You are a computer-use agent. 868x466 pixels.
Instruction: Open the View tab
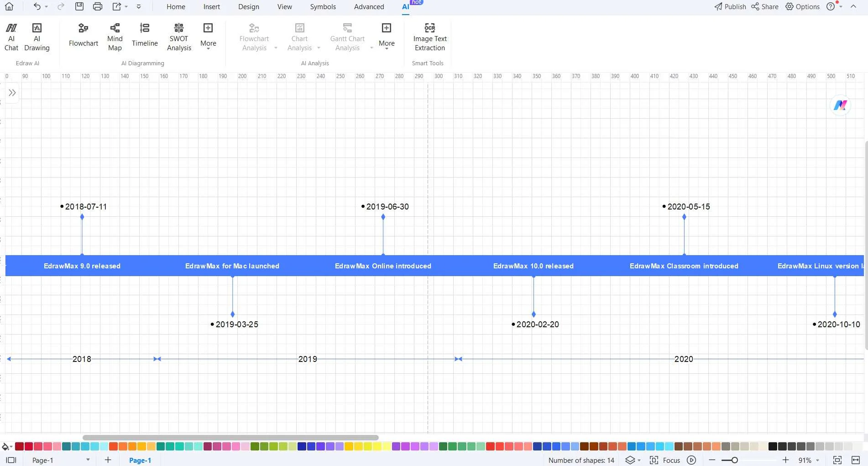click(285, 7)
